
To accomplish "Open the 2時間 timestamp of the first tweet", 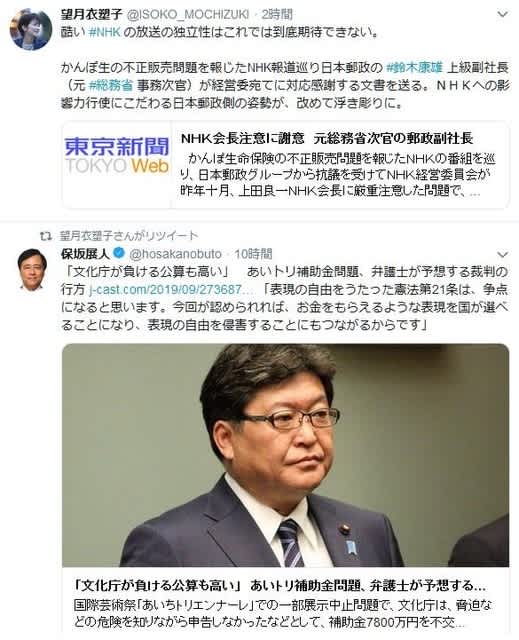I will pyautogui.click(x=277, y=14).
